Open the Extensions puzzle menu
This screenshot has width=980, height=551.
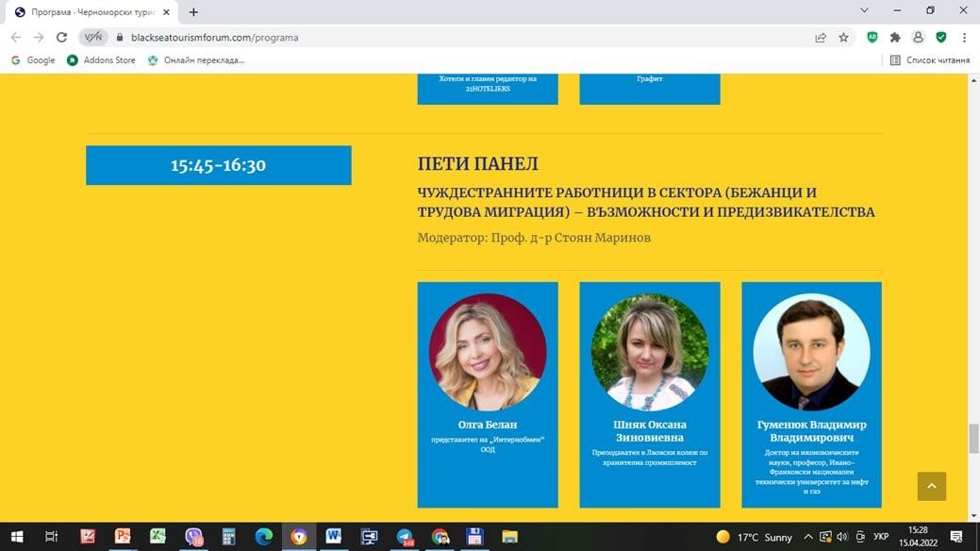(x=895, y=38)
